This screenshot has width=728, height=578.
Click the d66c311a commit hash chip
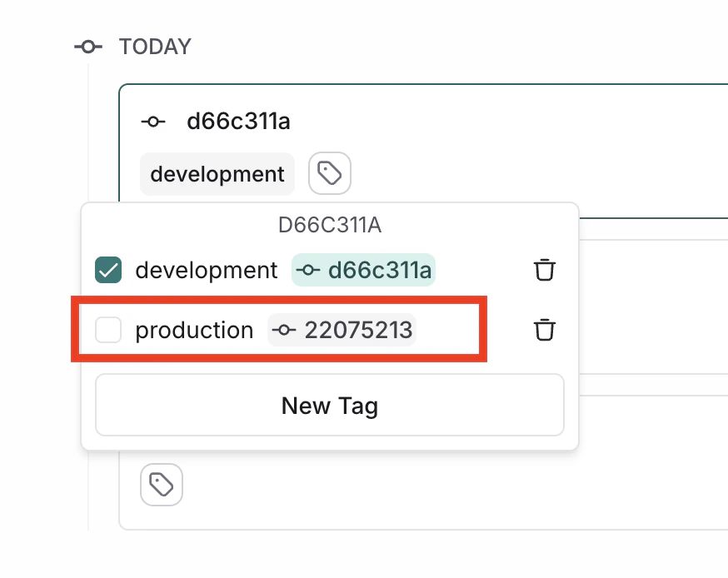click(x=363, y=270)
